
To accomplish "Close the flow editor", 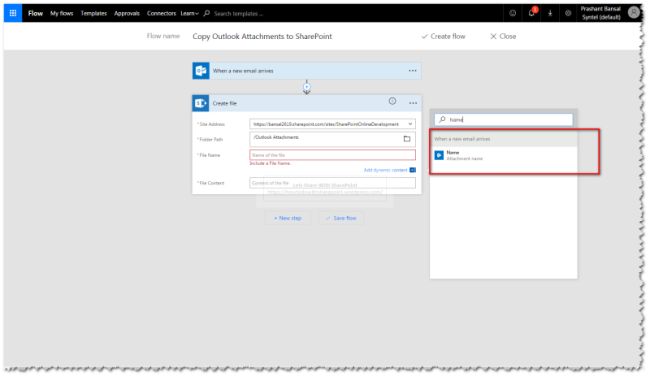I will coord(503,36).
